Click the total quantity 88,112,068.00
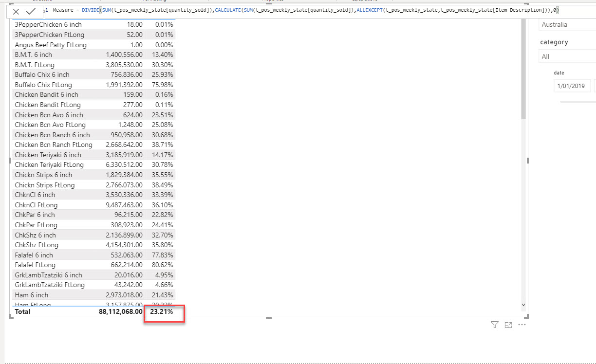 click(x=121, y=311)
